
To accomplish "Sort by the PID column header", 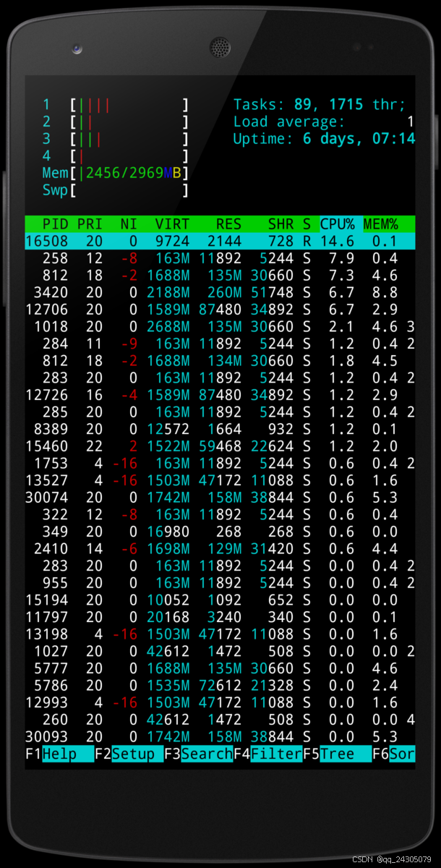I will click(x=55, y=224).
